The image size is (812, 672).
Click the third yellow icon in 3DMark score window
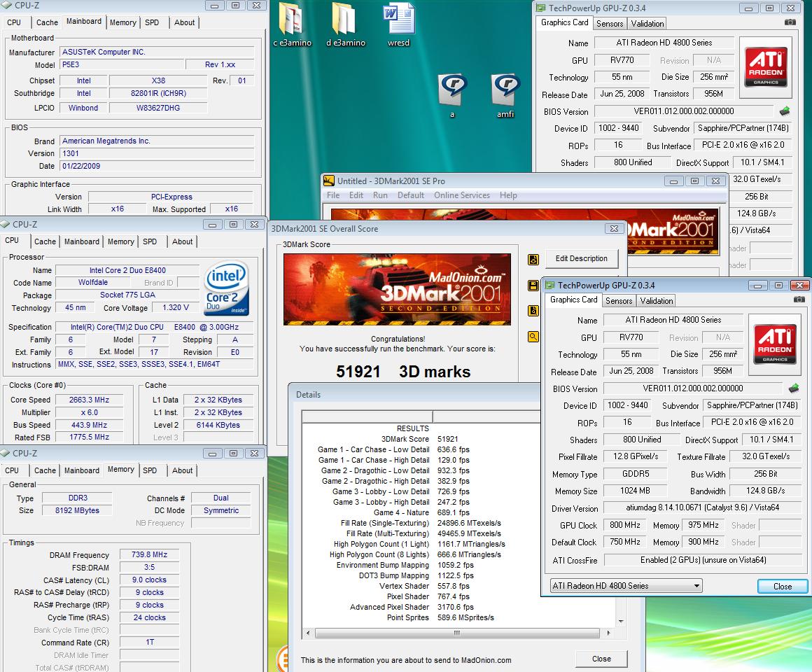coord(533,311)
